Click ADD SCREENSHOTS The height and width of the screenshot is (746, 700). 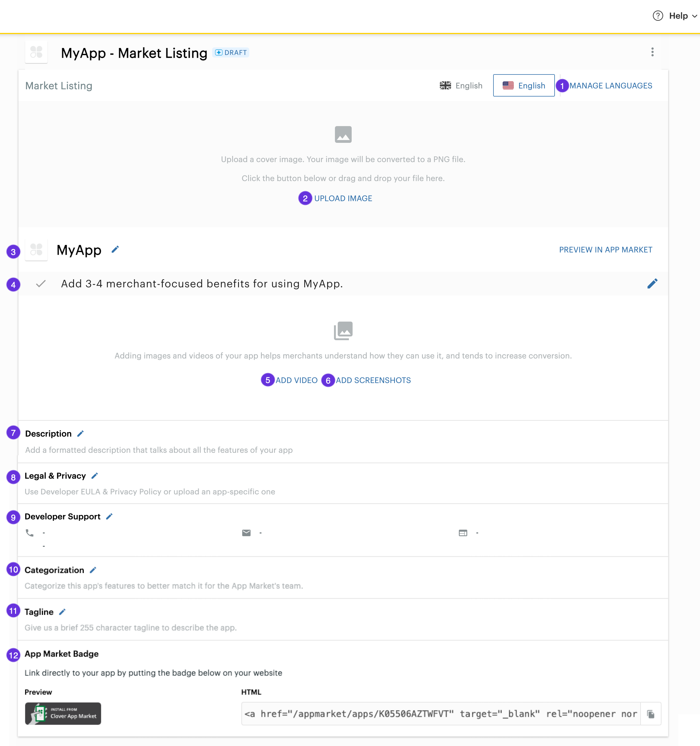click(x=373, y=380)
